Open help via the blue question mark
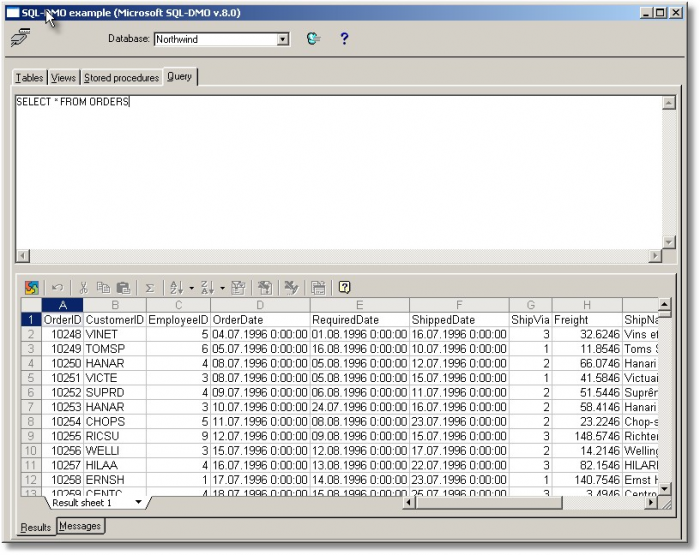Image resolution: width=700 pixels, height=555 pixels. coord(344,39)
